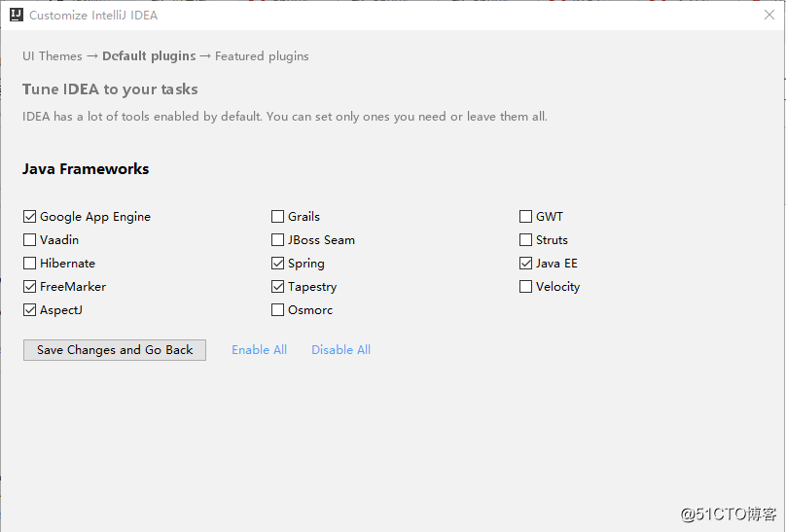The image size is (786, 532).
Task: Enable the Vaadin framework checkbox
Action: 29,240
